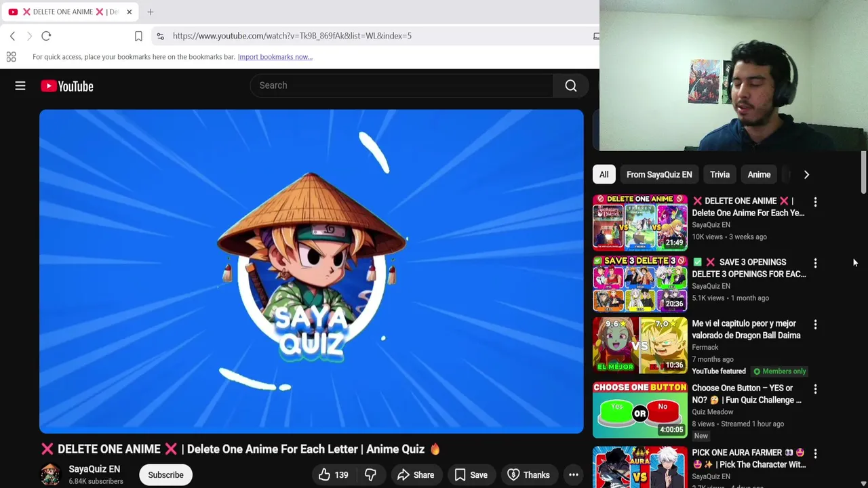Open options menu for PICK ONE AURA FARMER
The image size is (868, 488).
(x=815, y=453)
